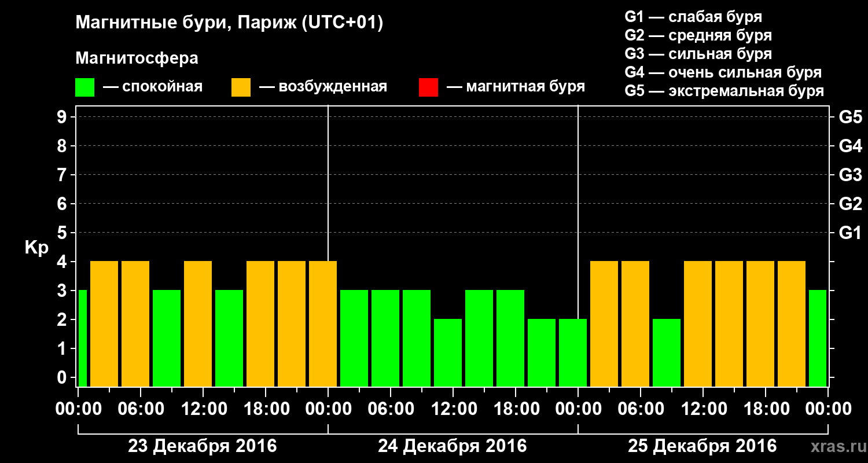The height and width of the screenshot is (463, 868).
Task: Click the '24 Декабря 2016' date label
Action: [453, 446]
